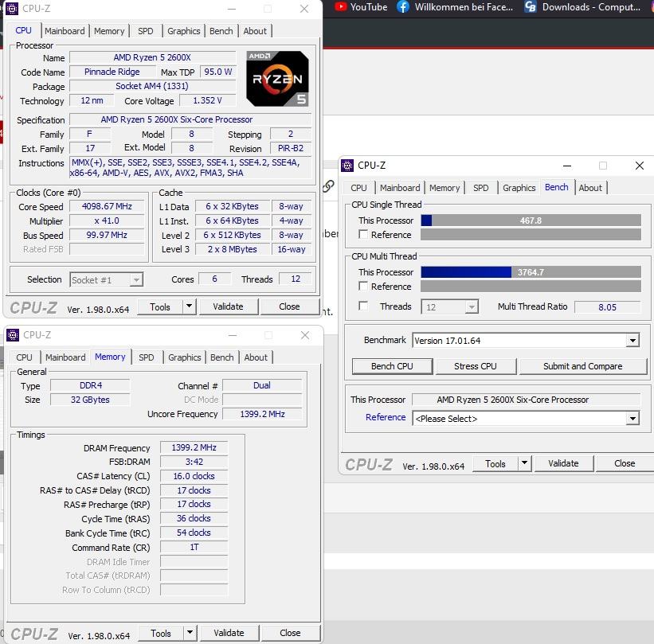The height and width of the screenshot is (644, 654).
Task: Expand Tools arrow in Memory window
Action: tap(190, 633)
